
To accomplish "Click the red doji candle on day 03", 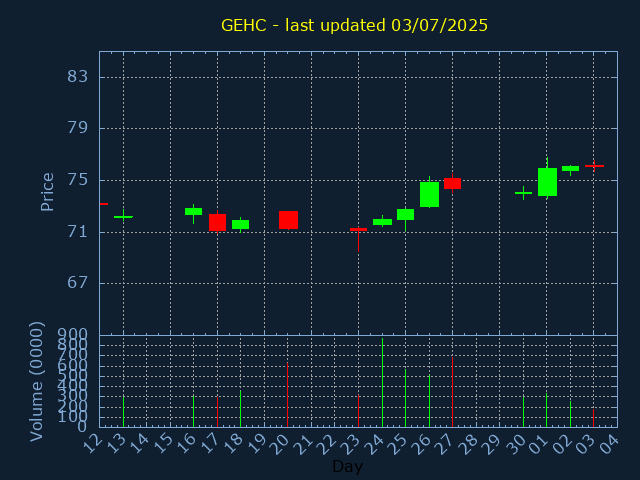I will tap(594, 166).
